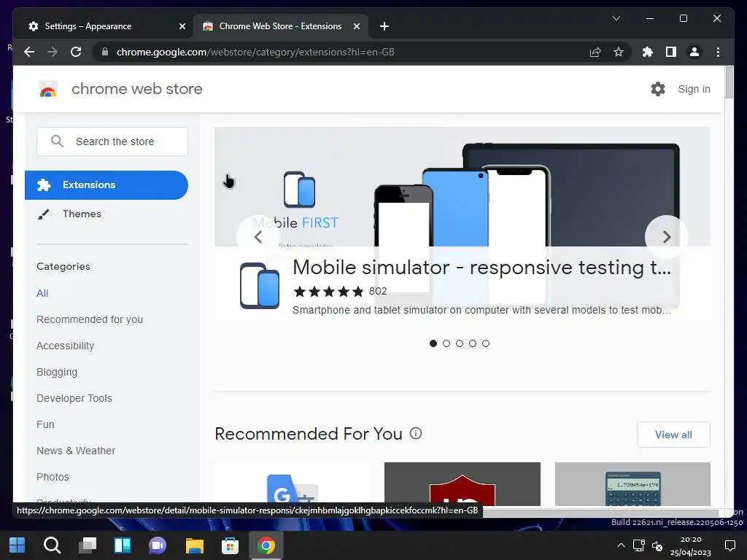The width and height of the screenshot is (747, 560).
Task: Open the Photos category
Action: pyautogui.click(x=53, y=477)
